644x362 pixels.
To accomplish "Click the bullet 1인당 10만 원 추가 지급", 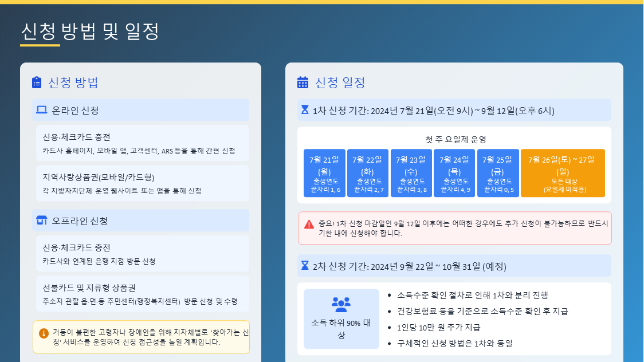I will coord(438,327).
